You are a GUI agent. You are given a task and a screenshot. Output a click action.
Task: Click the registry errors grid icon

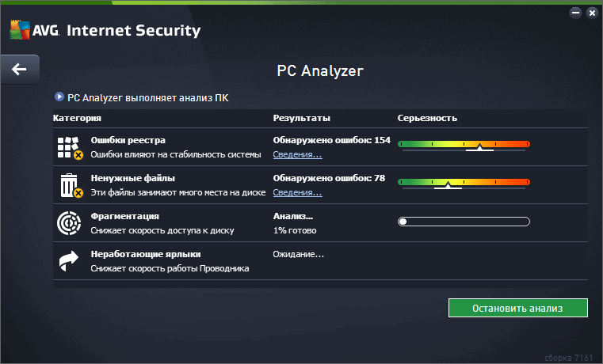[70, 148]
